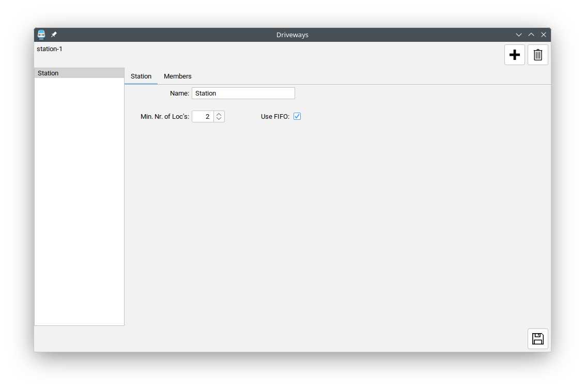Click the pin icon in the title bar
Screen dimensions: 585x392
(x=54, y=35)
